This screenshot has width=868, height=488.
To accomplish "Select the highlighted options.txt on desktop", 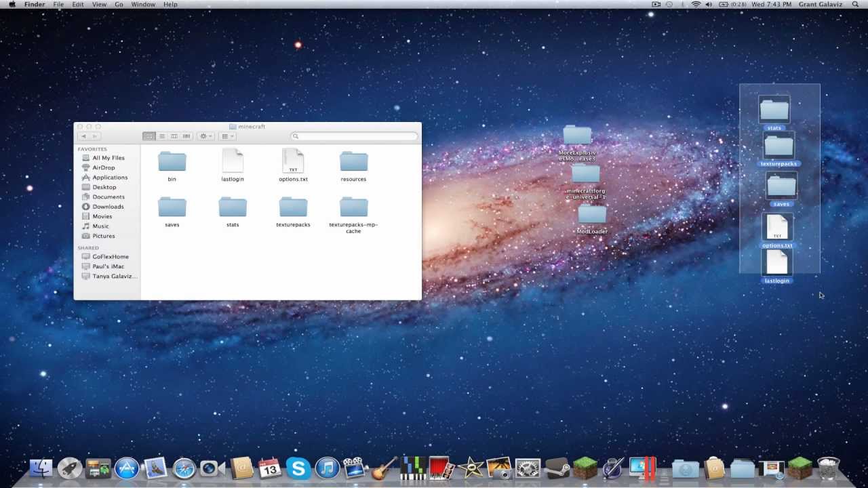I will click(777, 231).
